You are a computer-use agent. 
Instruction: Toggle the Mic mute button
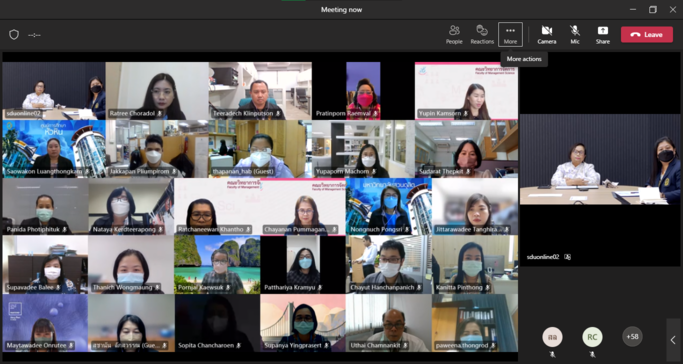click(x=575, y=34)
